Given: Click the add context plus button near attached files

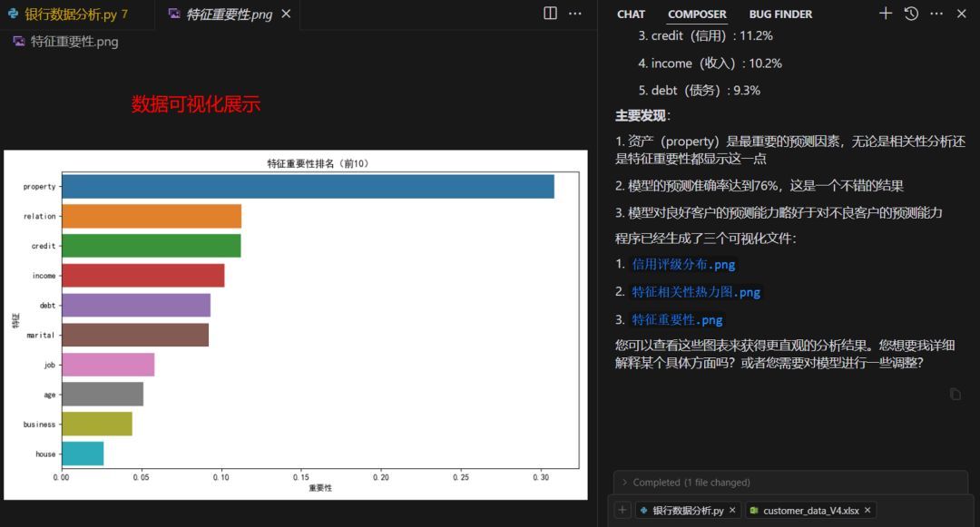Looking at the screenshot, I should pyautogui.click(x=622, y=509).
